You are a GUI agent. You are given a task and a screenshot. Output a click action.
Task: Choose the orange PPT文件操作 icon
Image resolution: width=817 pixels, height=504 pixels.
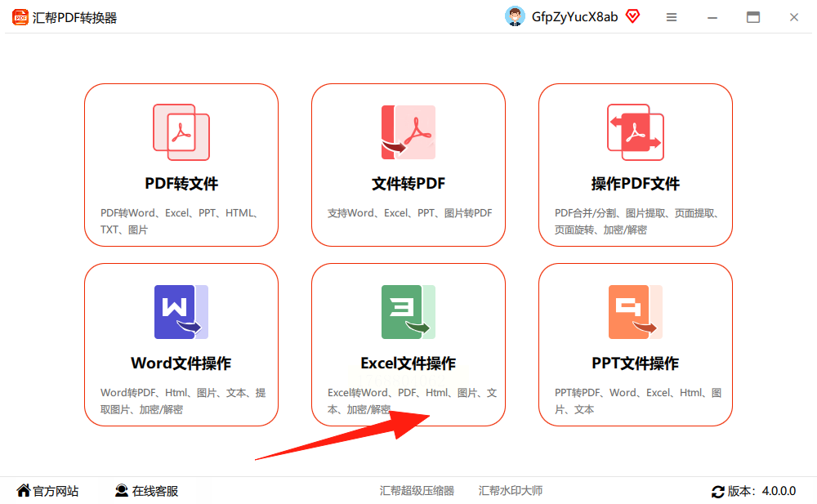[635, 312]
